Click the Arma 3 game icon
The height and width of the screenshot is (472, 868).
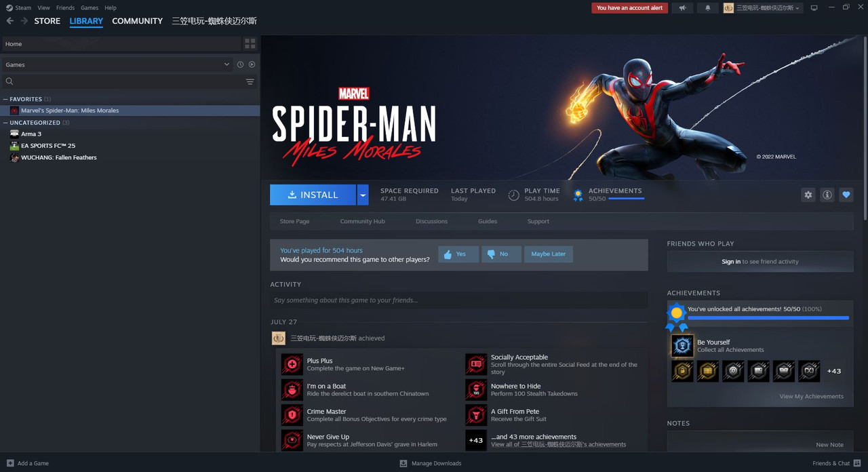(14, 134)
